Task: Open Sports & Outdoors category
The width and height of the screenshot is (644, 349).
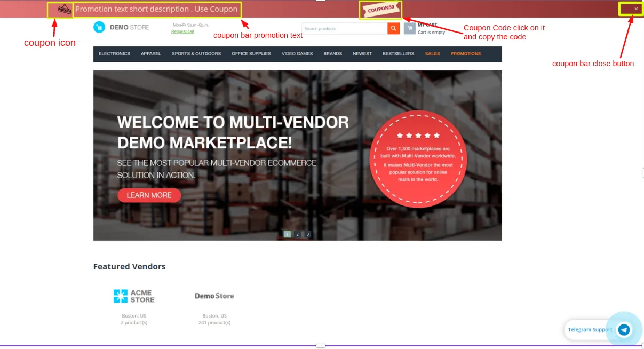Action: click(x=196, y=54)
